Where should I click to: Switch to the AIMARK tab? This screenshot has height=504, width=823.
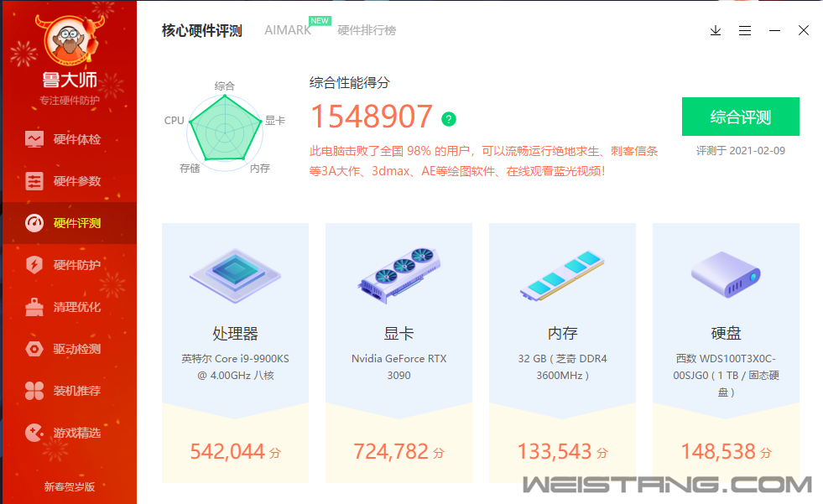pos(288,30)
